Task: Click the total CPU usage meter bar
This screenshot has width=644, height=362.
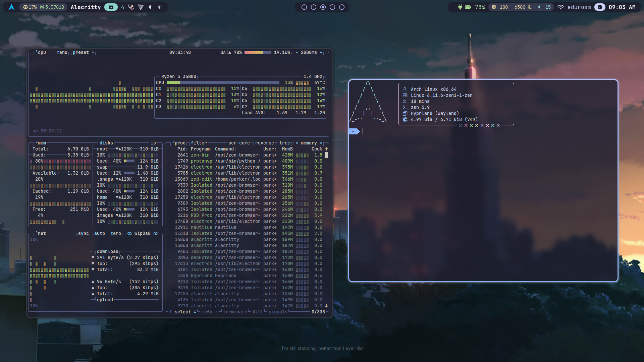Action: coord(223,82)
